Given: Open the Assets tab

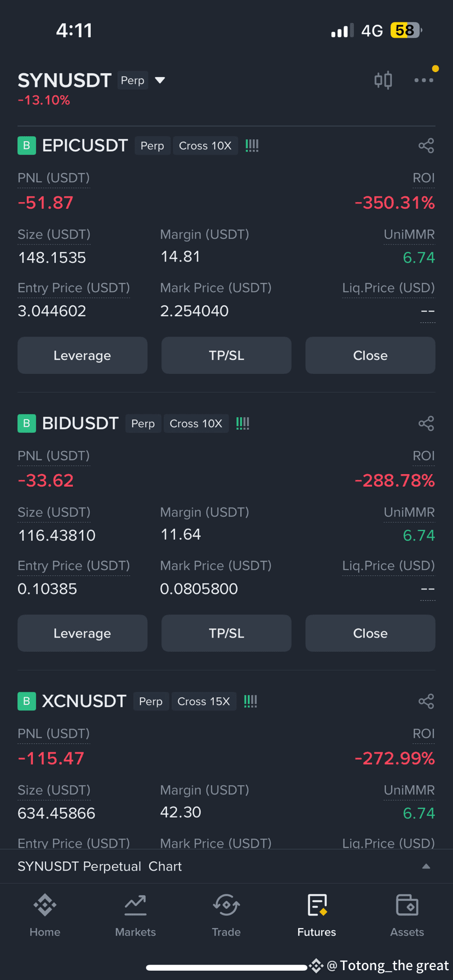Looking at the screenshot, I should tap(407, 916).
